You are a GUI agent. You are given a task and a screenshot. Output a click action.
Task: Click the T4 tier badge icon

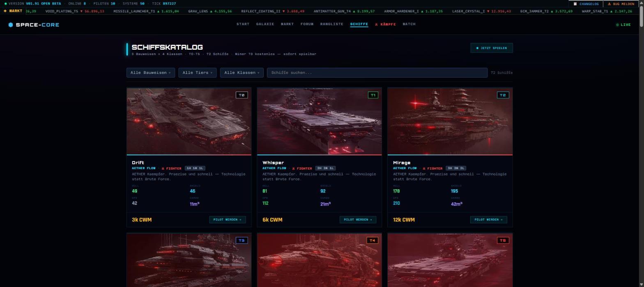coord(373,240)
